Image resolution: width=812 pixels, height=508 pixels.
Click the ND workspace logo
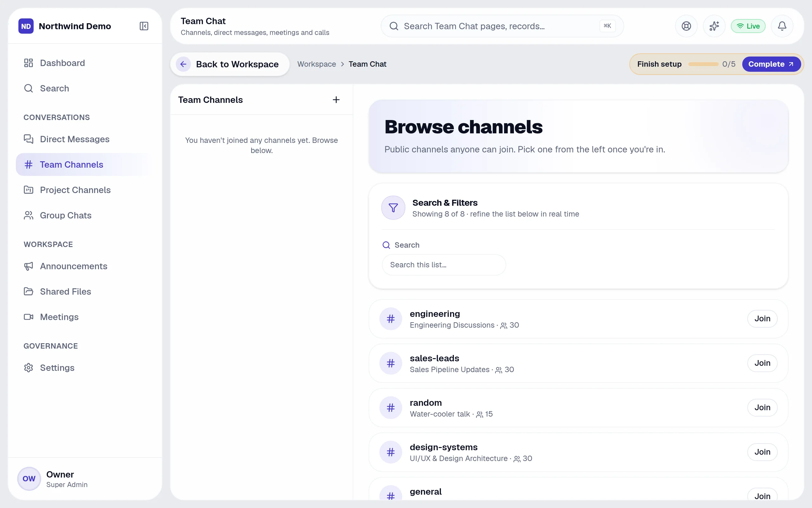click(x=26, y=26)
